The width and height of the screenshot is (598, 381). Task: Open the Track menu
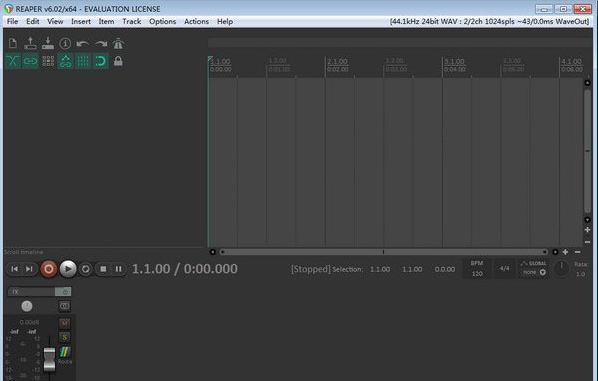[x=132, y=21]
